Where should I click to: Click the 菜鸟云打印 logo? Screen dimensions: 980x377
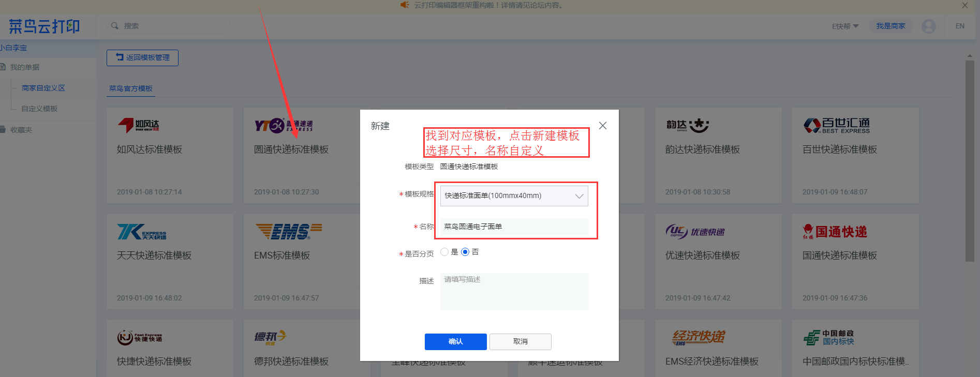[44, 26]
